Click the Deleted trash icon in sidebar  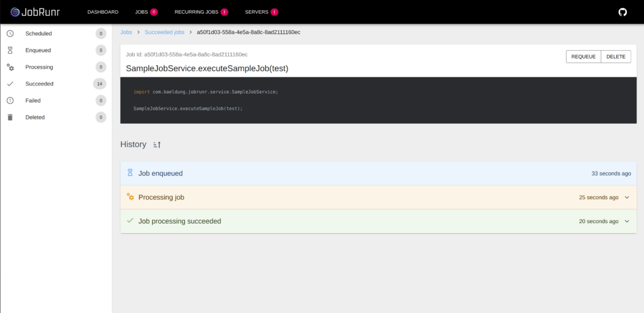10,117
